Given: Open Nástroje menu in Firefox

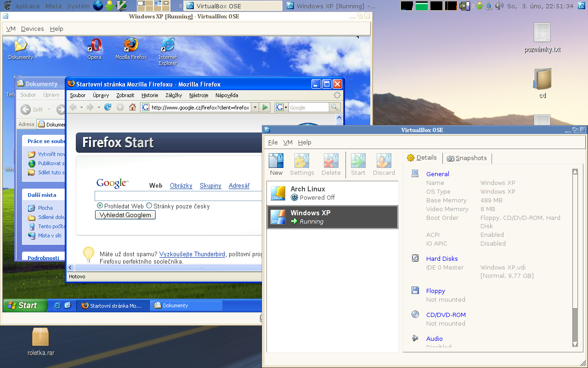Looking at the screenshot, I should [198, 95].
